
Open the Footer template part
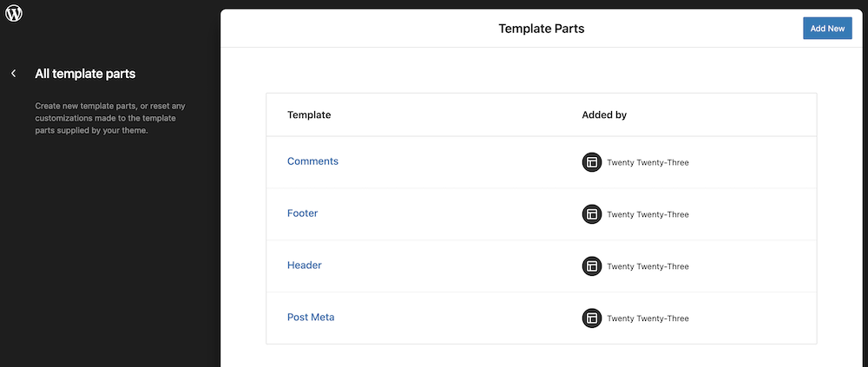[x=302, y=213]
